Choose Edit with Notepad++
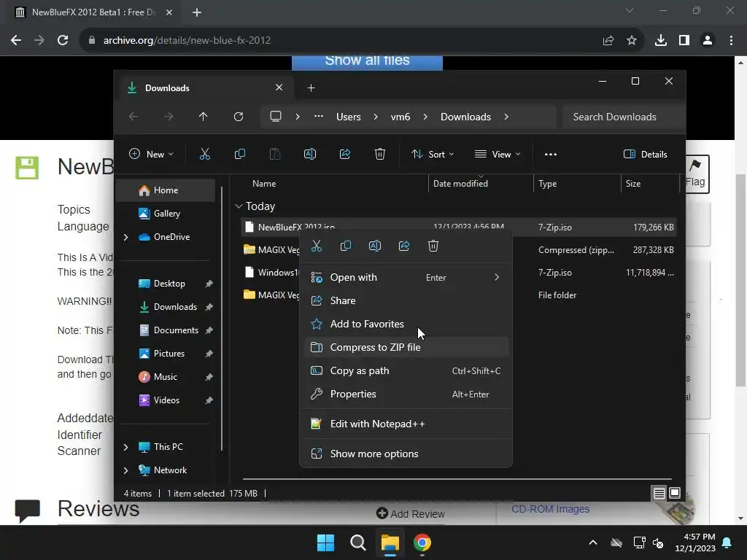747x560 pixels. coord(406,424)
